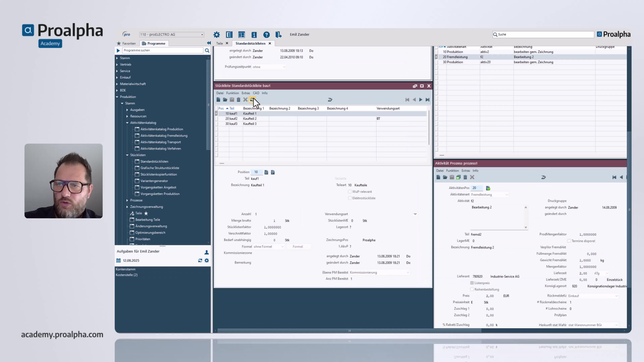This screenshot has height=362, width=644.
Task: Open the help question mark icon
Action: 266,35
